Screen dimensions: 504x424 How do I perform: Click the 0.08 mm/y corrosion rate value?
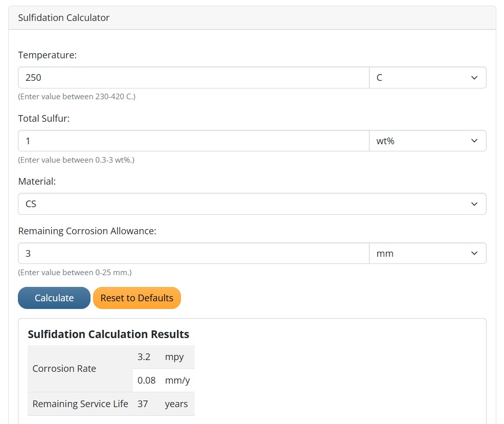click(x=147, y=381)
